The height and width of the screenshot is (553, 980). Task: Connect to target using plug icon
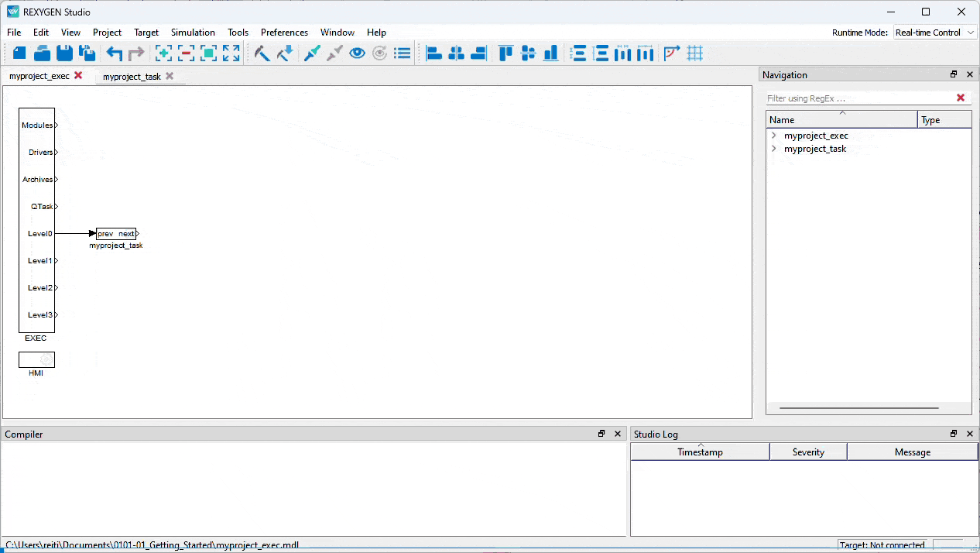click(312, 53)
